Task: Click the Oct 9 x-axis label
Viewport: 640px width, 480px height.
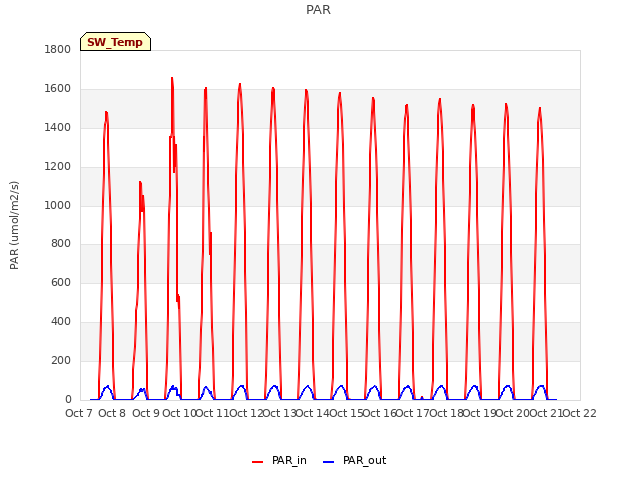Action: tap(146, 413)
